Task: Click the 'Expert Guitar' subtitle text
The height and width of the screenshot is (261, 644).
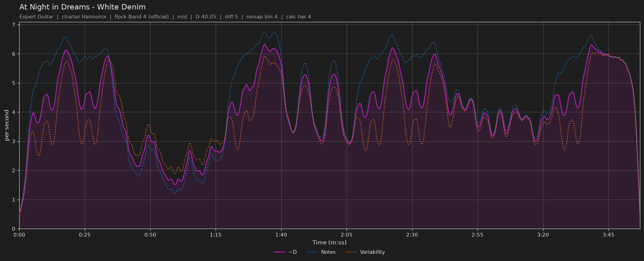Action: (36, 17)
